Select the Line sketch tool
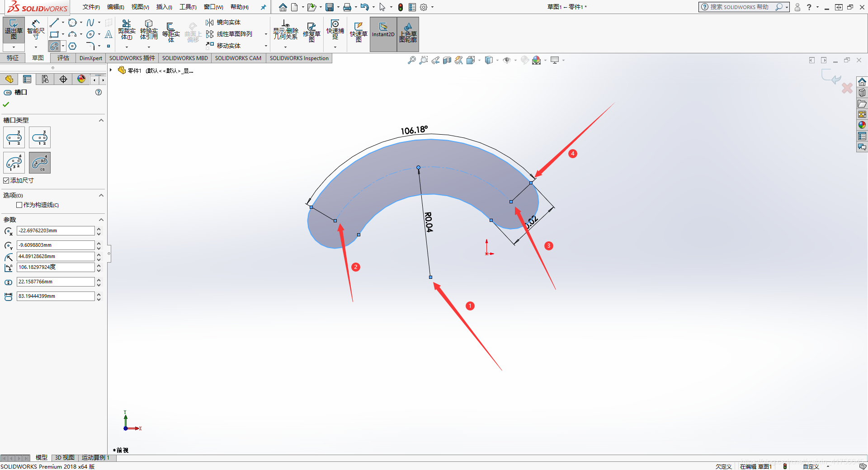 point(54,23)
